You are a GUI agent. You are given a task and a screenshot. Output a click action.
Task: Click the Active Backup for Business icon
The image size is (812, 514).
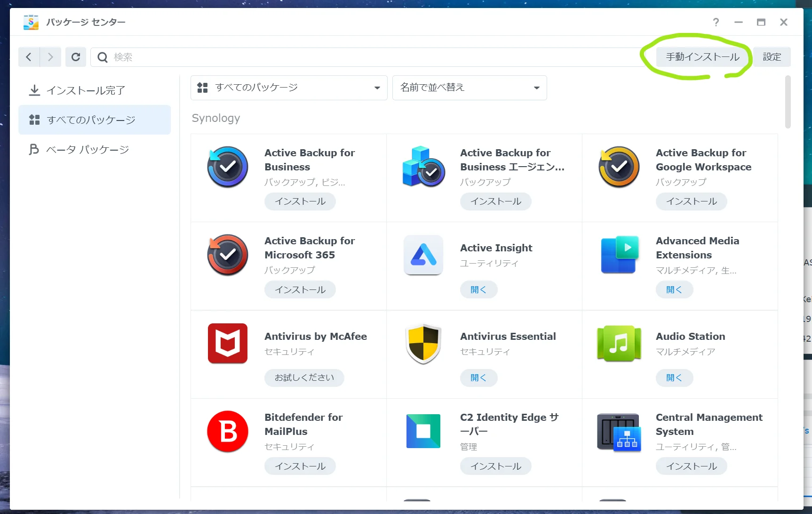[228, 167]
